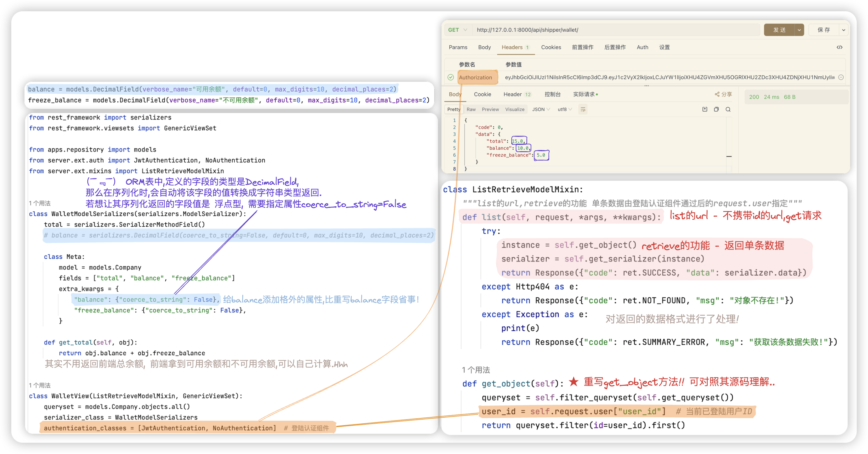
Task: Click the 保存 save button
Action: 824,30
